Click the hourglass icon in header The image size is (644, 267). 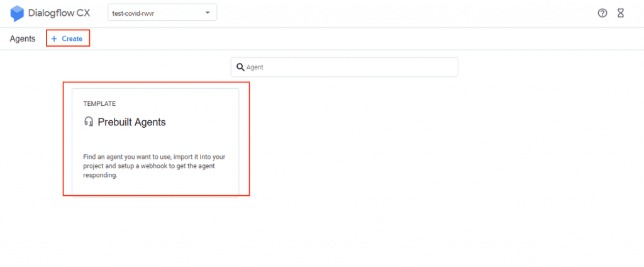point(621,13)
